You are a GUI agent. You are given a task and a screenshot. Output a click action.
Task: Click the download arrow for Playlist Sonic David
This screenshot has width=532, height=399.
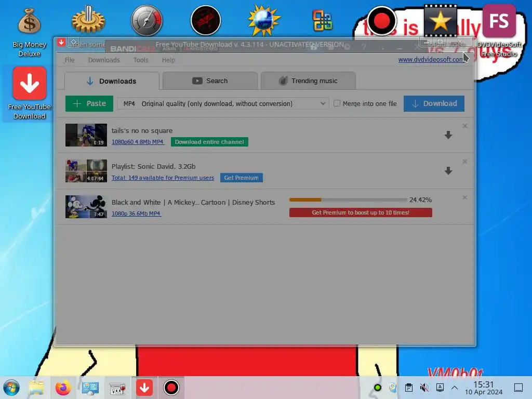448,170
